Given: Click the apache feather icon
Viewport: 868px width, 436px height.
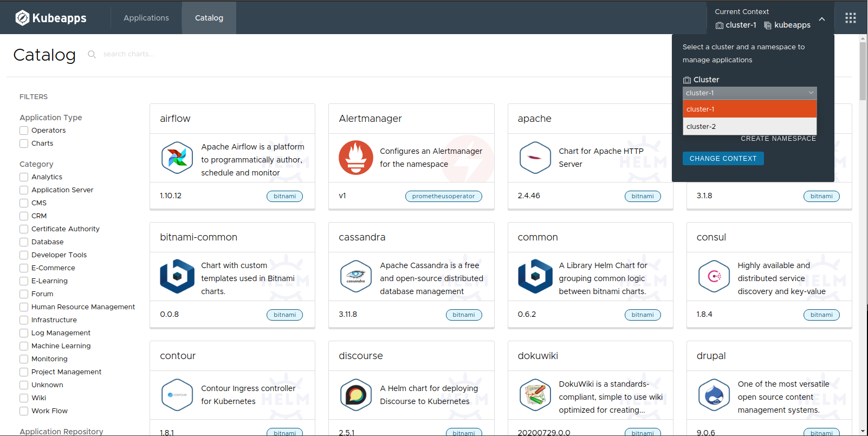Looking at the screenshot, I should (x=535, y=158).
